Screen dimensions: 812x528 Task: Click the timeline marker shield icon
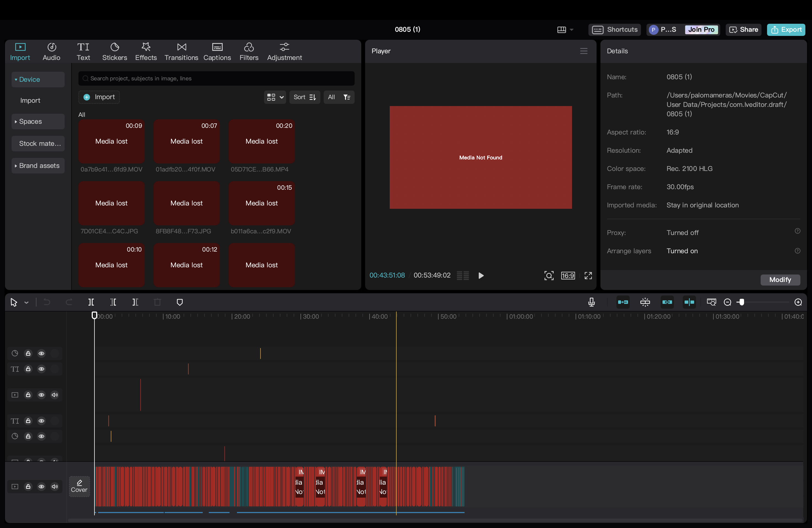click(180, 302)
